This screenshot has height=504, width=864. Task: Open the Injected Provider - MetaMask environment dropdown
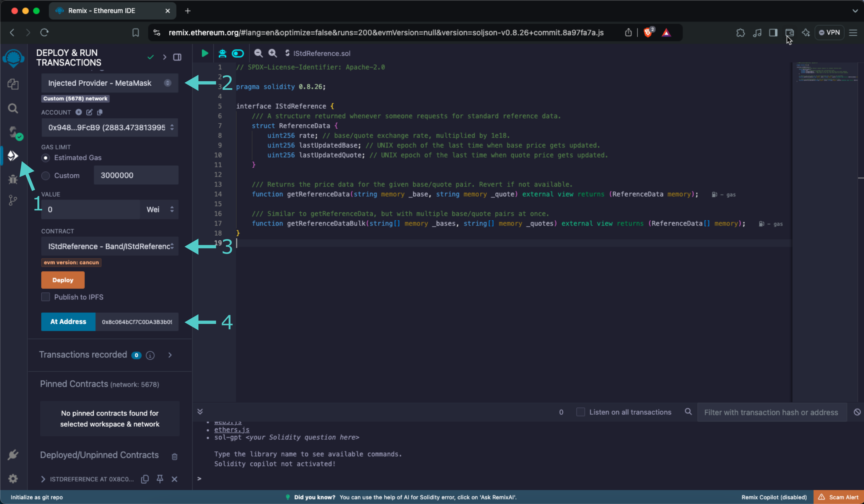[110, 83]
